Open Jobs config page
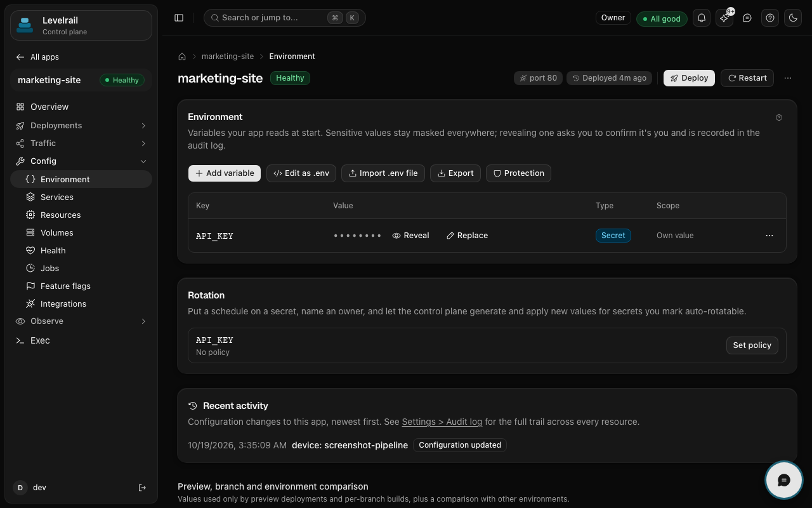 [81, 269]
